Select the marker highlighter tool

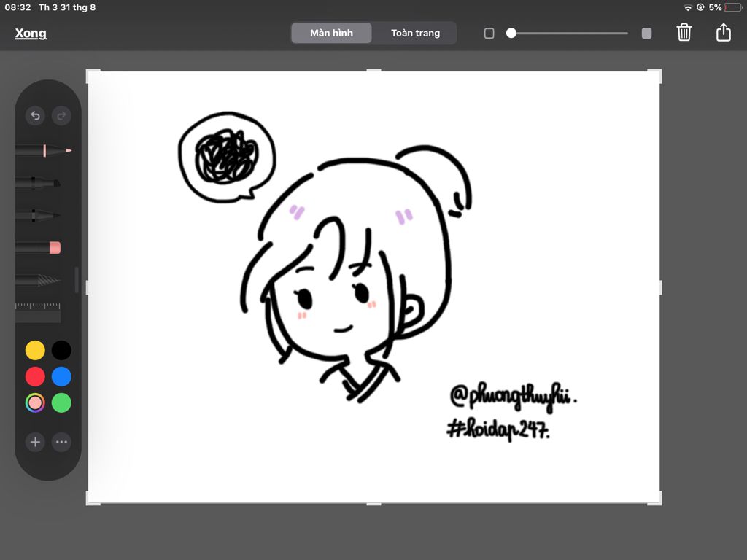38,183
